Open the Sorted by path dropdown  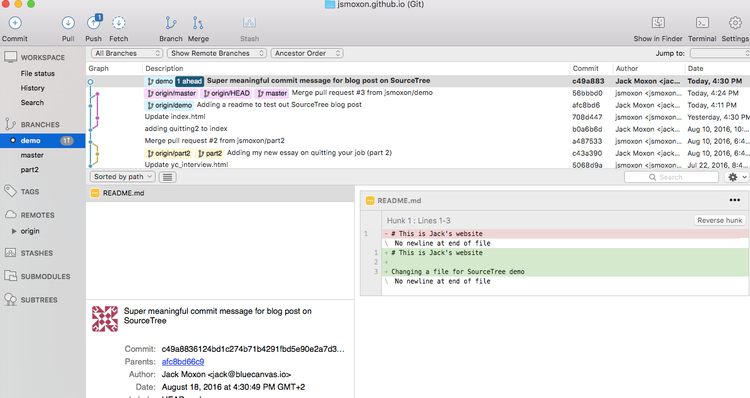(x=122, y=177)
